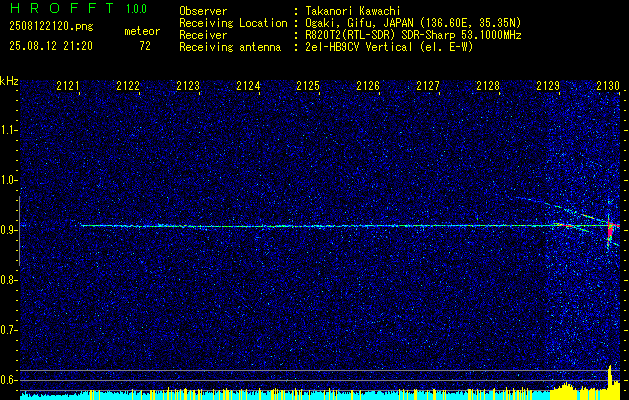Click the 0.9 kHz axis label

pos(7,230)
